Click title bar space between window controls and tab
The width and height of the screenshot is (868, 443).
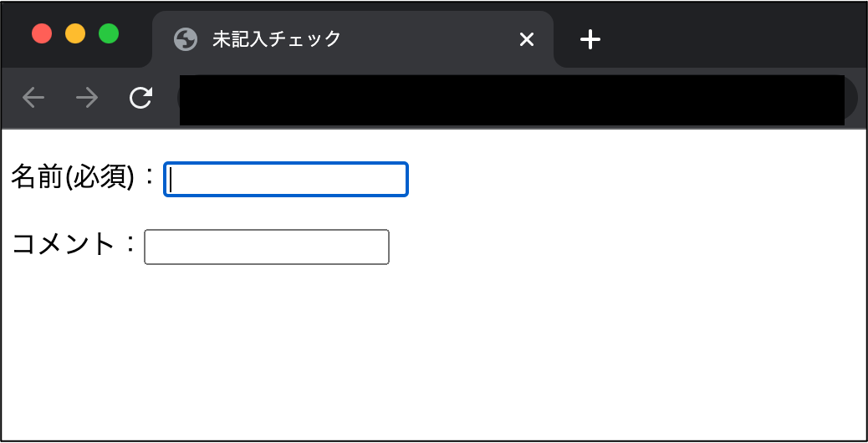(x=135, y=33)
